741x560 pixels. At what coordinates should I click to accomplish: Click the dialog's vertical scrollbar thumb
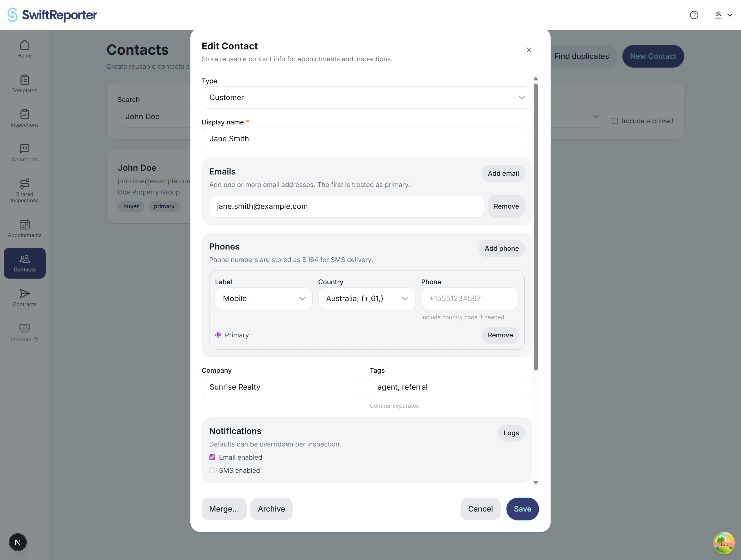[536, 227]
